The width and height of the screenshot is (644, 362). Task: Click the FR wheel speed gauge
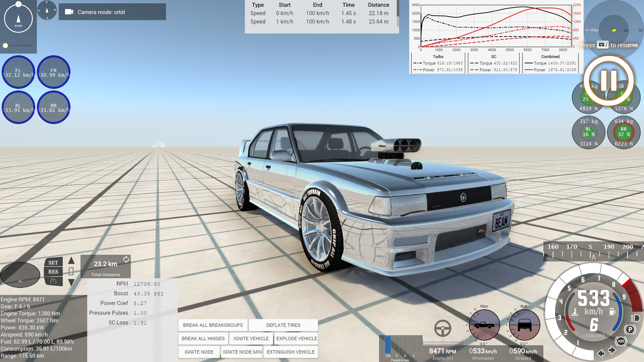tap(54, 72)
